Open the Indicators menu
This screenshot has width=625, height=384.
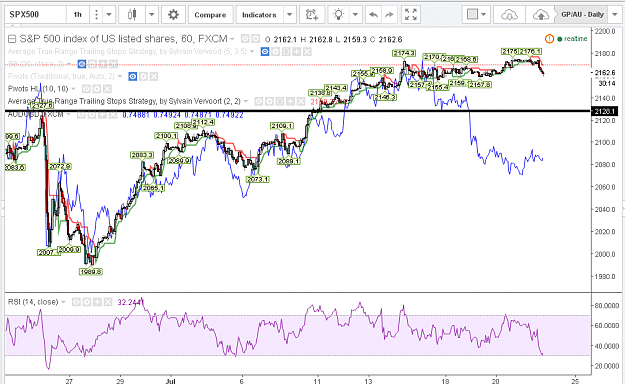[259, 15]
